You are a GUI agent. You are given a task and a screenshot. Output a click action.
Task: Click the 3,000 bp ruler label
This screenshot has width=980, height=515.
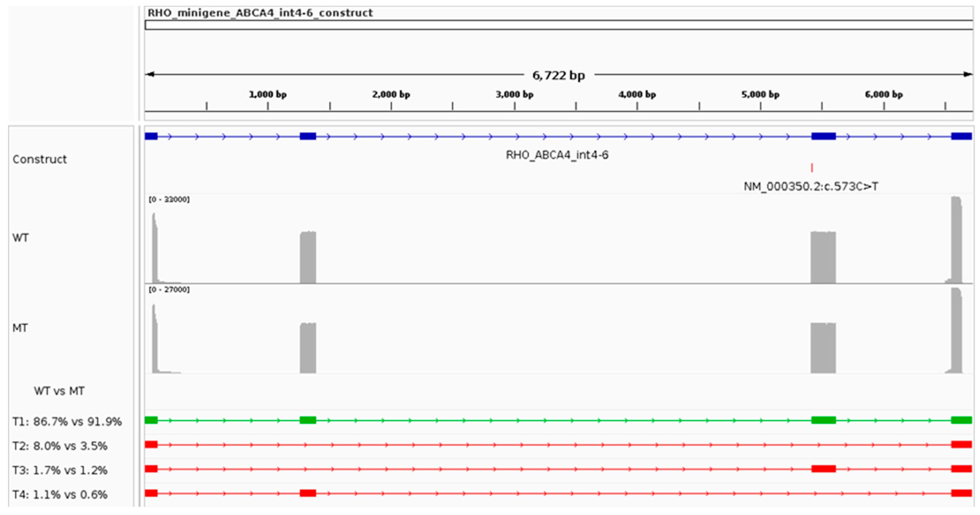click(x=514, y=94)
